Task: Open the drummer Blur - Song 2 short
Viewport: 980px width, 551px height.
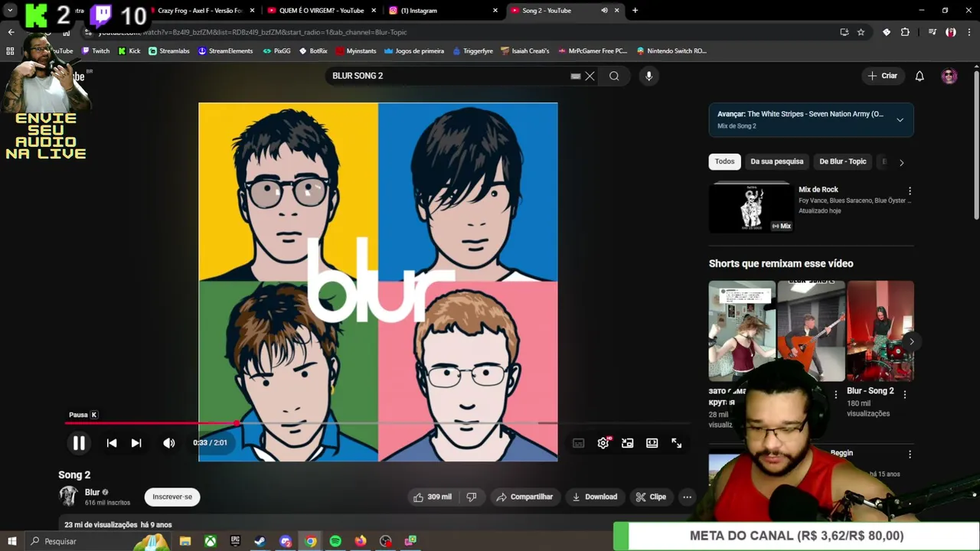Action: [880, 331]
